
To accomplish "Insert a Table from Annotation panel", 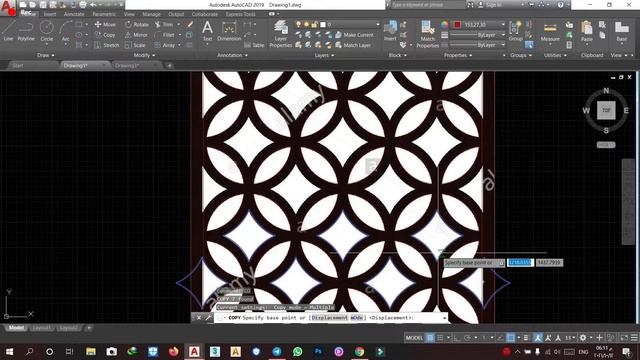I will (x=254, y=45).
